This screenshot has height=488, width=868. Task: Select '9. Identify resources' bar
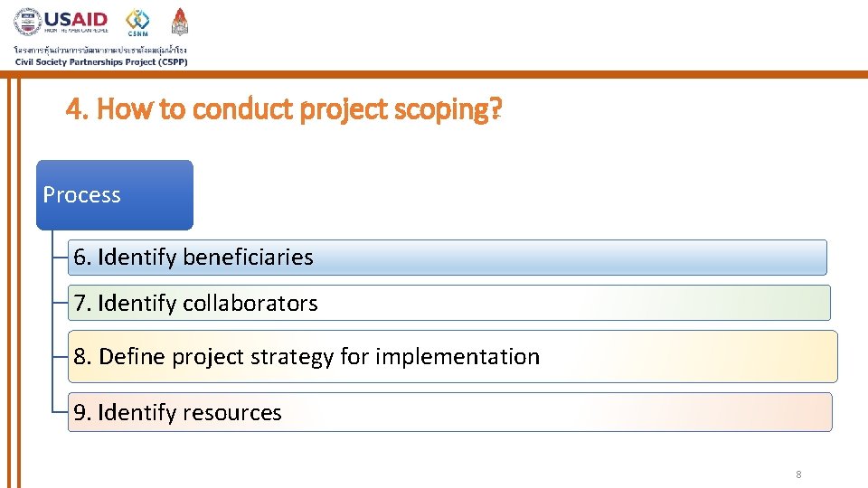click(x=449, y=412)
